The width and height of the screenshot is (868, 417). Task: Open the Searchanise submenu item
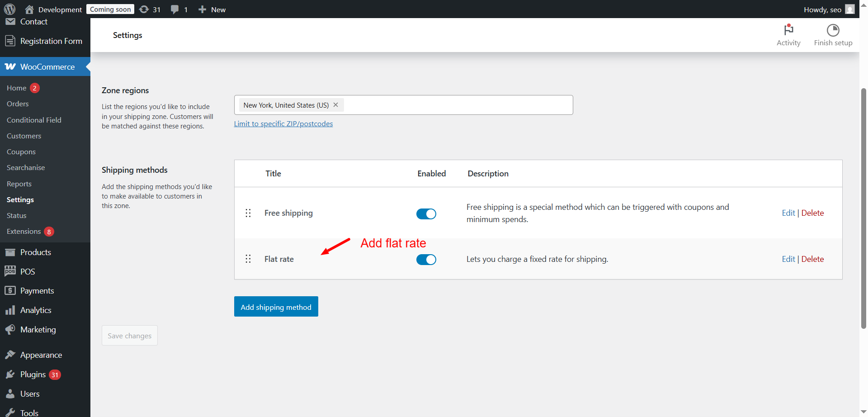tap(26, 167)
